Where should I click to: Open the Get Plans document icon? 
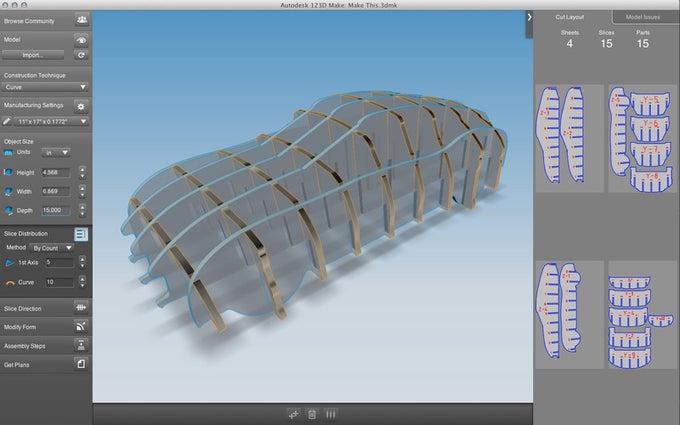81,364
